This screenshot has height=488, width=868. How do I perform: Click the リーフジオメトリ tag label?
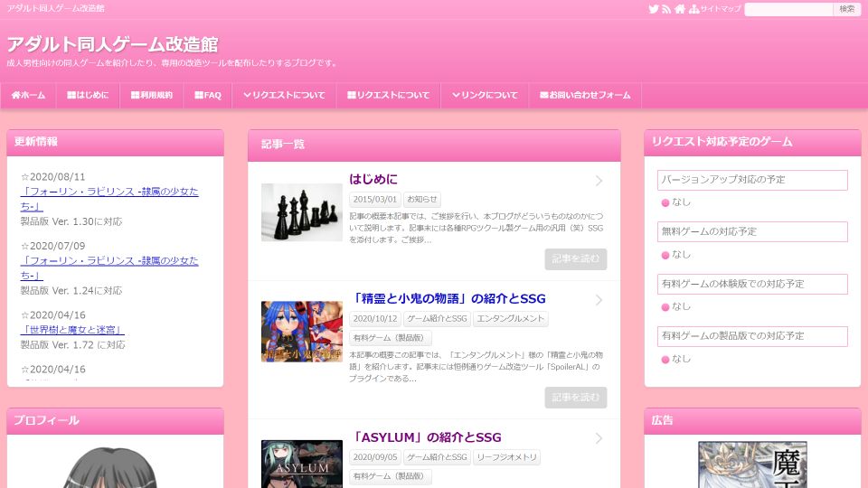coord(506,457)
